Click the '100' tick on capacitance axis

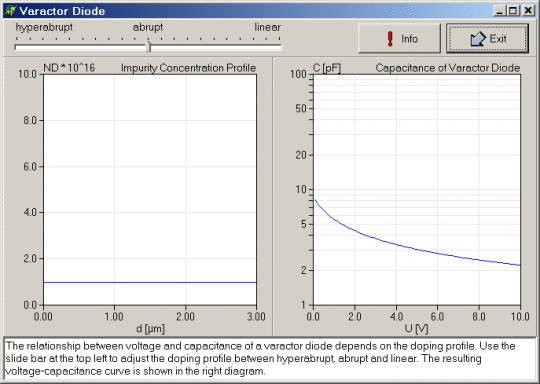tap(298, 74)
